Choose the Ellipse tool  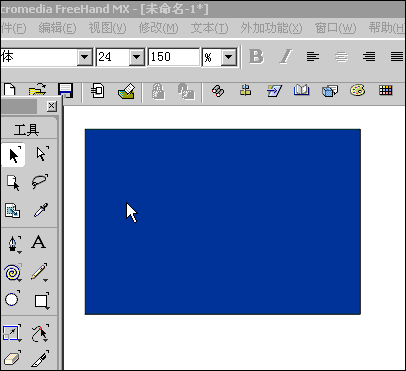coord(12,299)
